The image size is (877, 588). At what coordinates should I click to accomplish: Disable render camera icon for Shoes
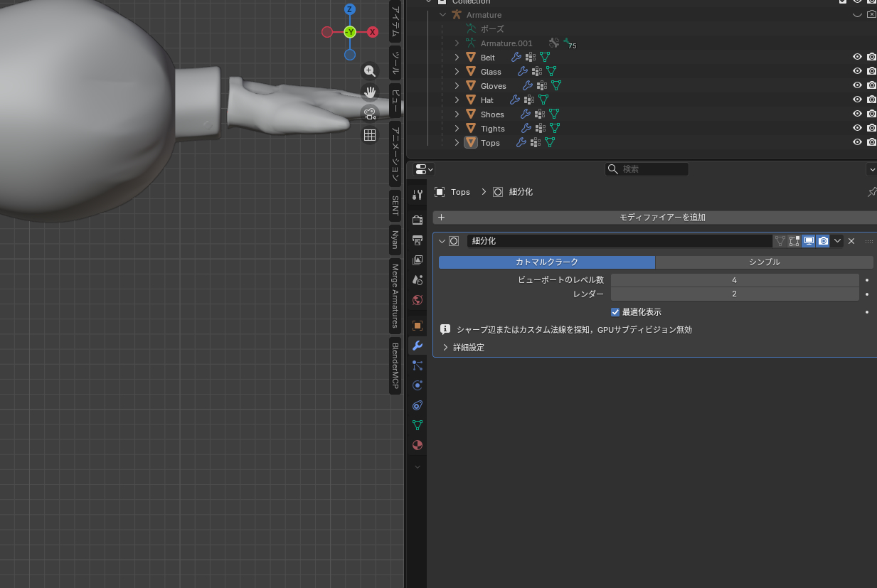[871, 114]
